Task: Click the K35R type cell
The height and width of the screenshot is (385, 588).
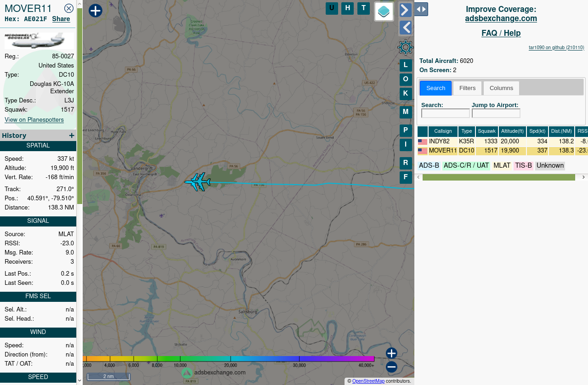Action: pos(467,142)
